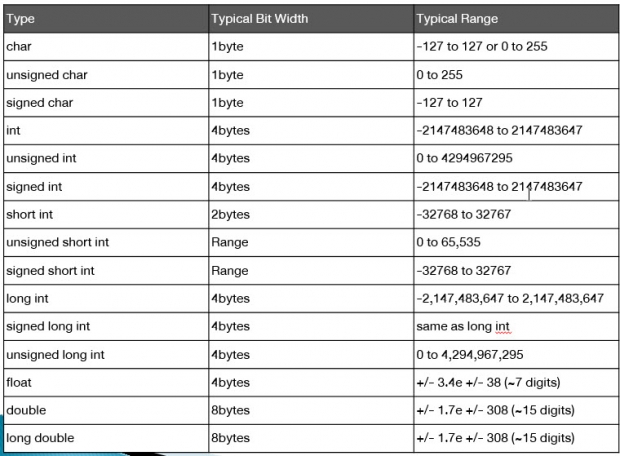Viewport: 620px width, 456px height.
Task: Select the 'unsigned long int' type cell
Action: click(x=106, y=355)
